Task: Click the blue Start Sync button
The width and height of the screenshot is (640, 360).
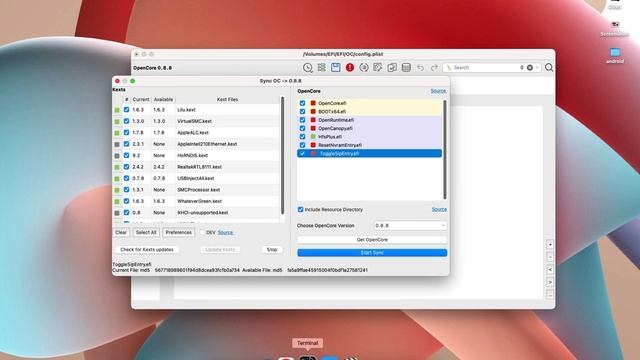Action: click(372, 253)
